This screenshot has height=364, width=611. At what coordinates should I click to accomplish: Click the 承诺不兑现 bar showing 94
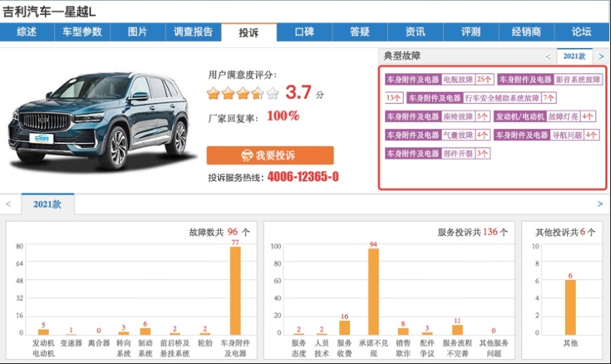point(374,292)
